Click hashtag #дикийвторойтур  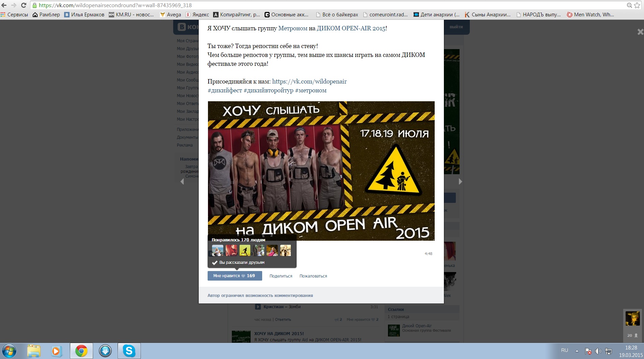(x=268, y=90)
